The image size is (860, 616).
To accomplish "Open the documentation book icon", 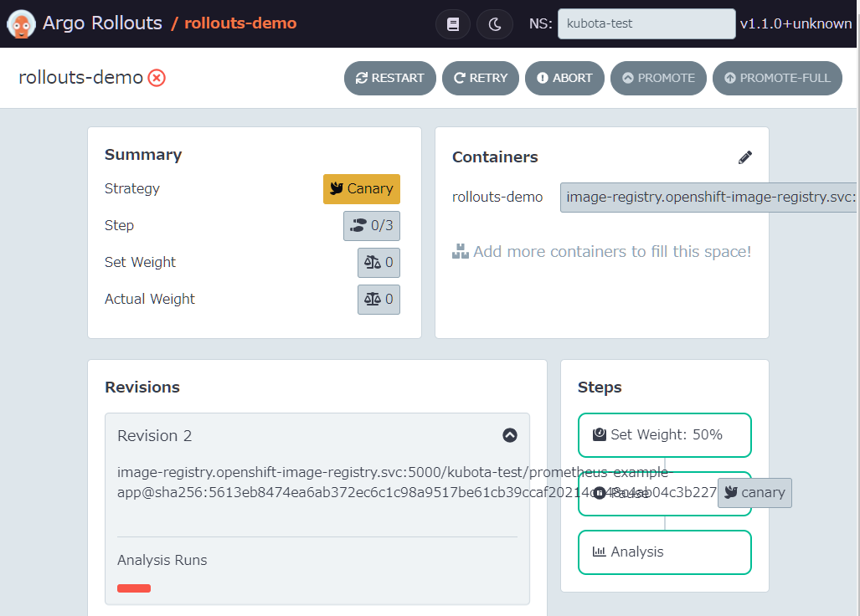I will tap(453, 24).
